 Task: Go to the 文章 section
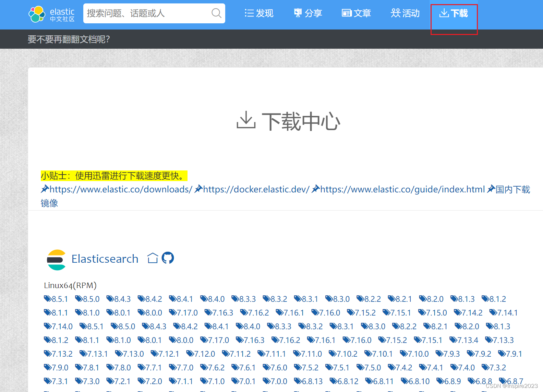pos(357,13)
